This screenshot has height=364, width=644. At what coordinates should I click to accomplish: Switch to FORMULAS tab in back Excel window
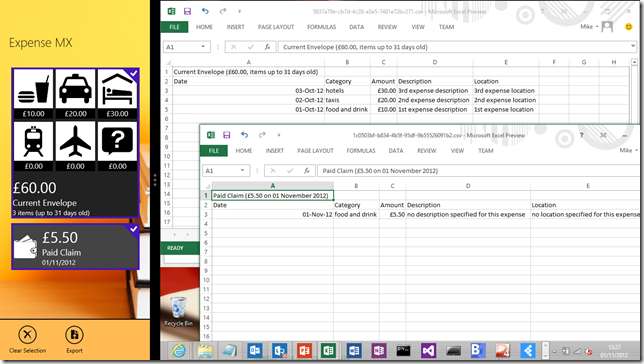point(321,27)
